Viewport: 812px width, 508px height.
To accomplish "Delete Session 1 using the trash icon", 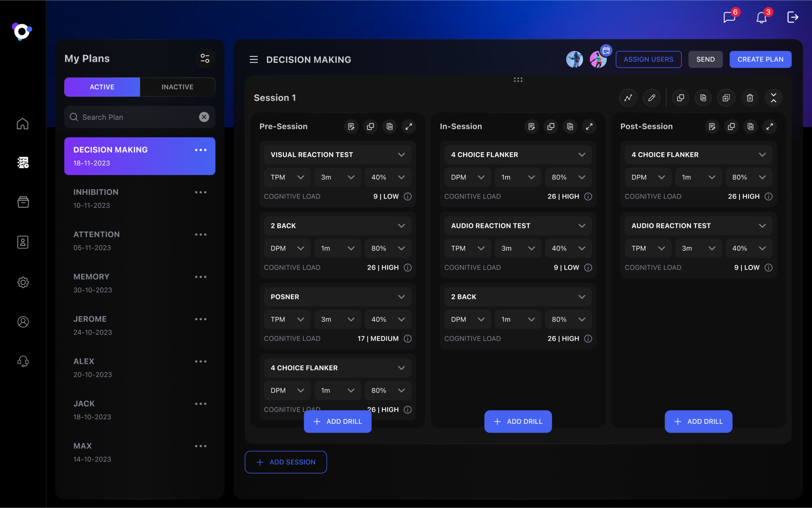I will (750, 98).
